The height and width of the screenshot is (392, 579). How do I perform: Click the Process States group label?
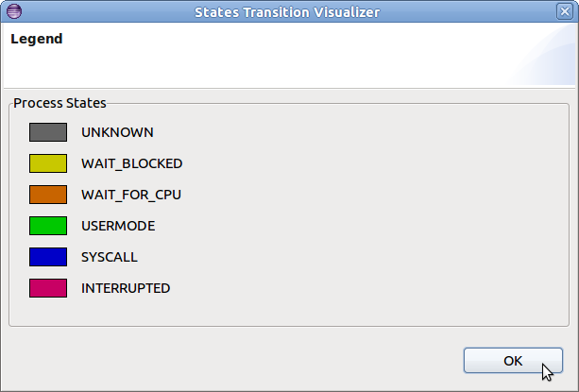[60, 102]
